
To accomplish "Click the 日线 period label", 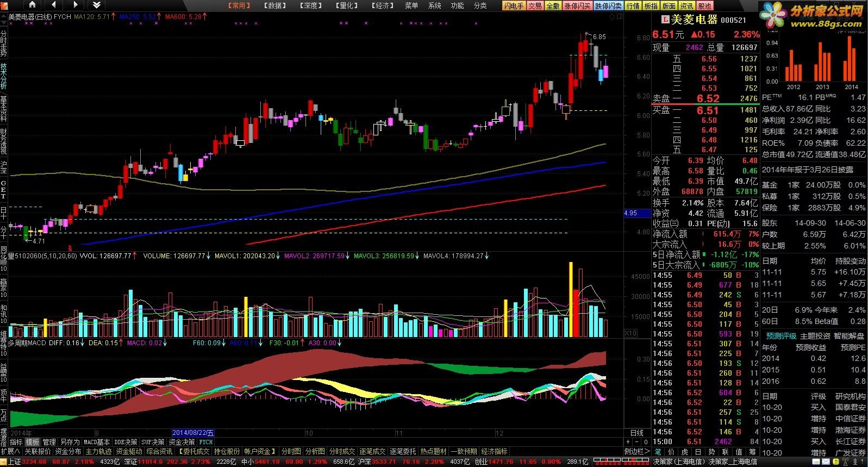I will [636, 433].
